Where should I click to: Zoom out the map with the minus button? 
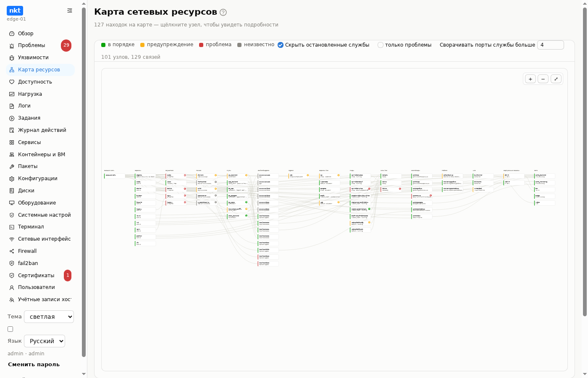[x=543, y=79]
